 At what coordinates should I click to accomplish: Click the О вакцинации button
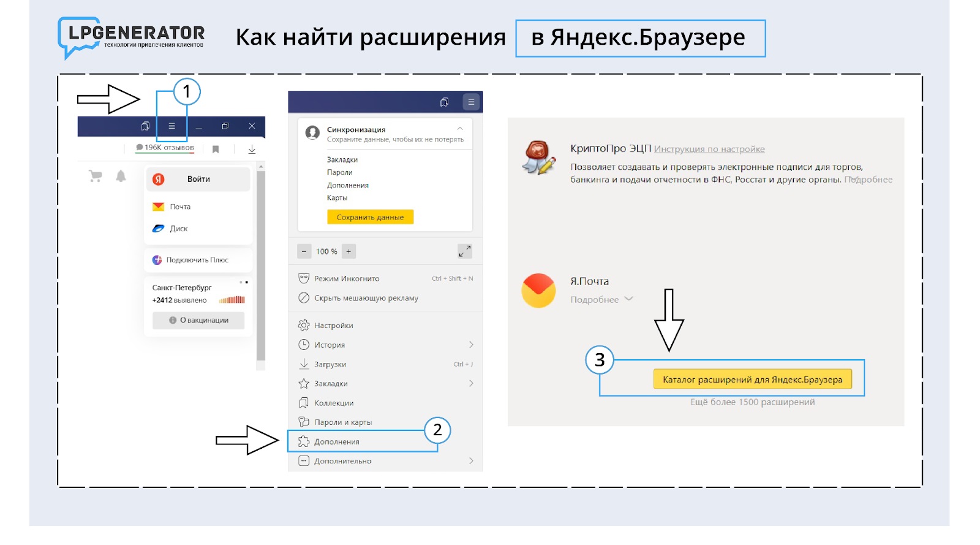coord(198,320)
